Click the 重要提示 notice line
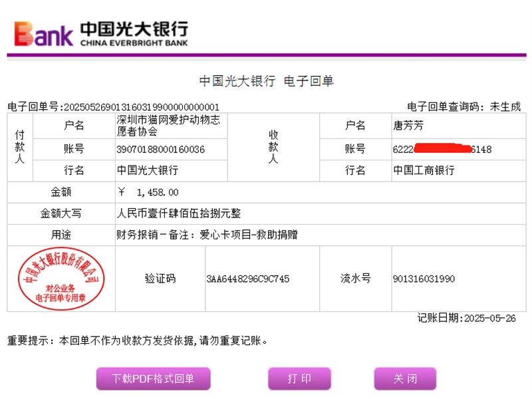532x399 pixels. (138, 340)
